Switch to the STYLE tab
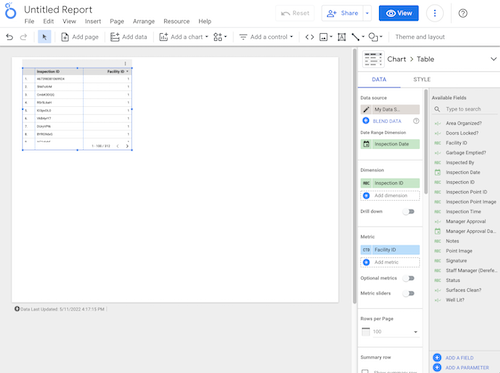This screenshot has height=373, width=500. (422, 79)
